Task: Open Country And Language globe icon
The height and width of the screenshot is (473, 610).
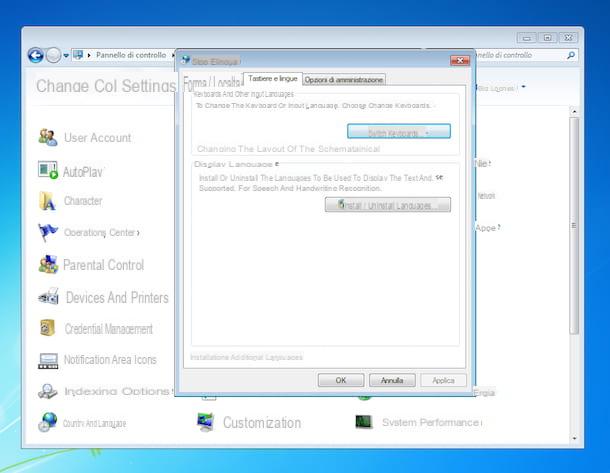Action: tap(47, 422)
